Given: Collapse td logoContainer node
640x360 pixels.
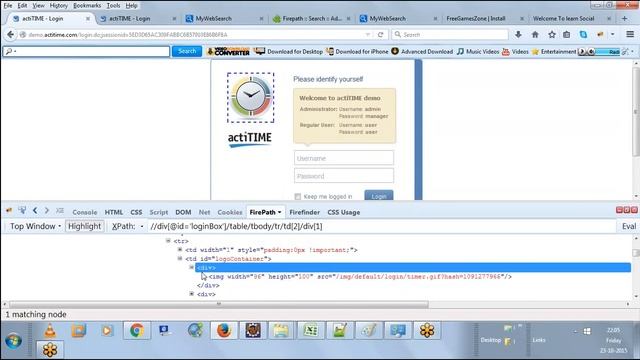Looking at the screenshot, I should [180, 258].
